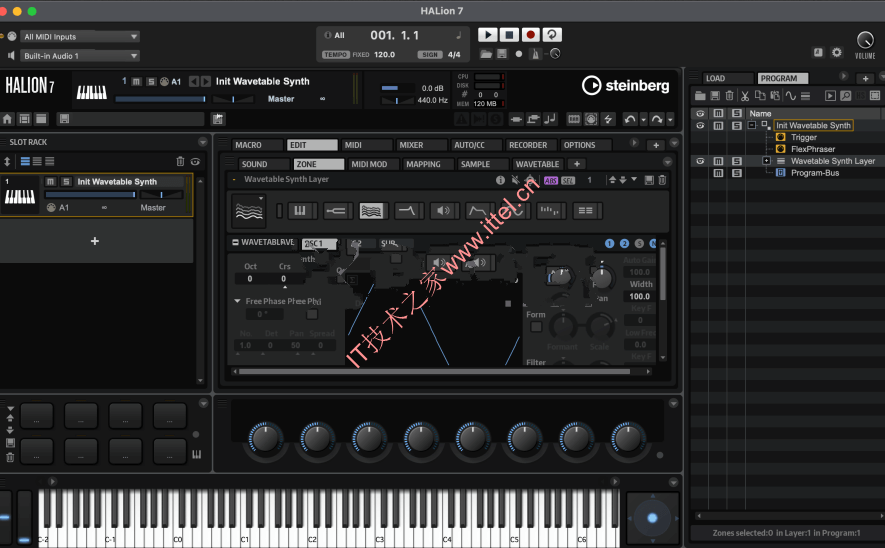Open the redo history dropdown arrow
This screenshot has width=885, height=548.
coord(670,120)
